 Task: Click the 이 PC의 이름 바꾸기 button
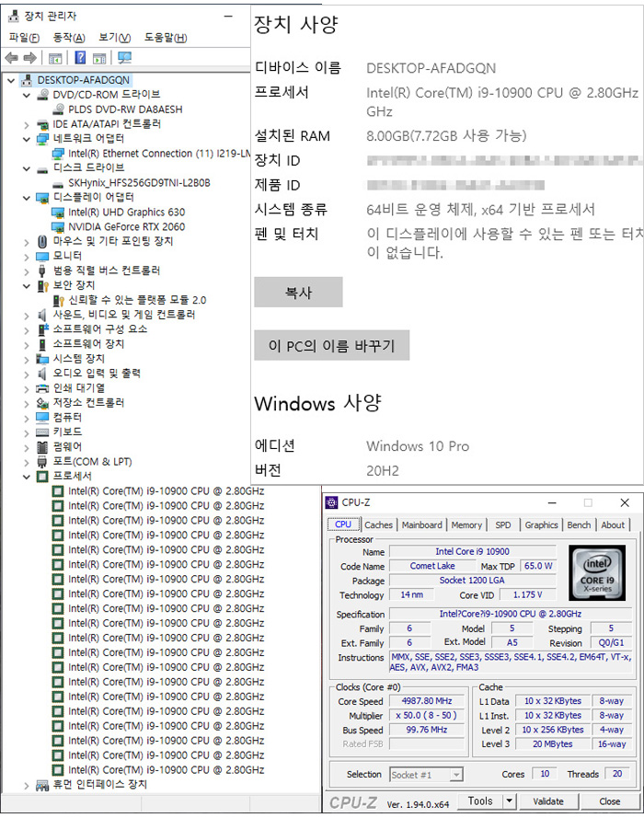(x=331, y=345)
